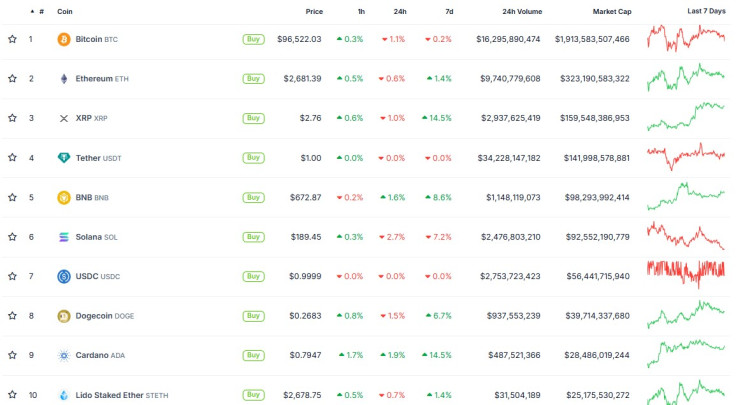Click the BNB yellow logo icon
This screenshot has height=405, width=736.
point(64,198)
